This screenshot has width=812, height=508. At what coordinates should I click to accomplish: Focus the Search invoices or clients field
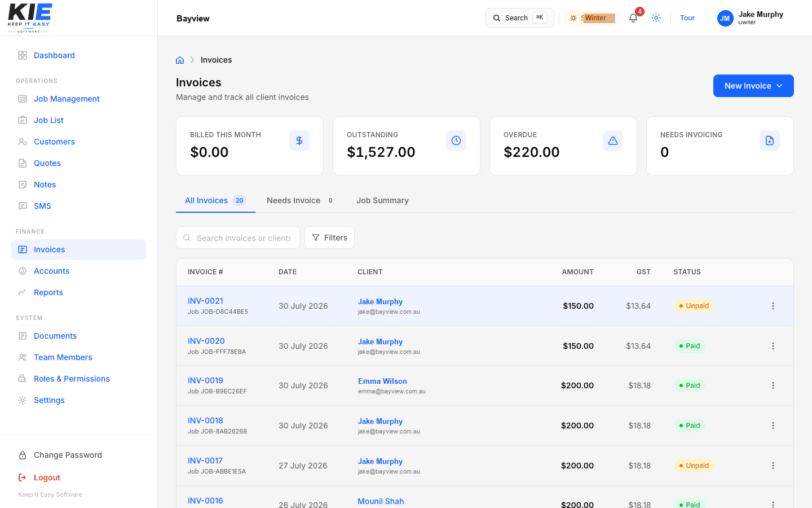pos(238,238)
